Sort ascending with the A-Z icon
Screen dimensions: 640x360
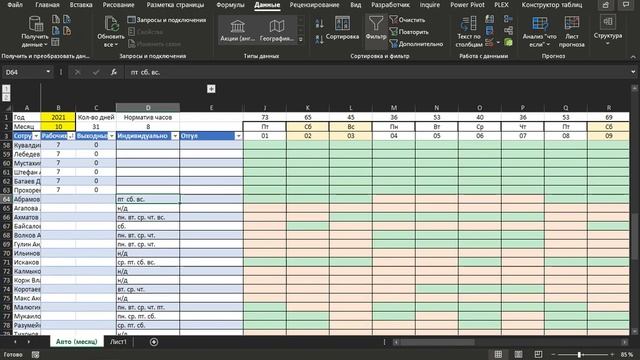320,24
